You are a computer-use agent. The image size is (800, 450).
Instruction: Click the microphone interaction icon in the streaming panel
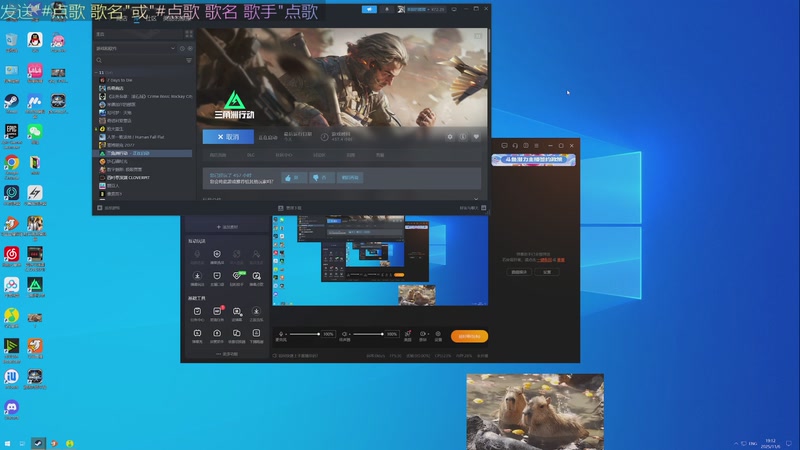(197, 256)
